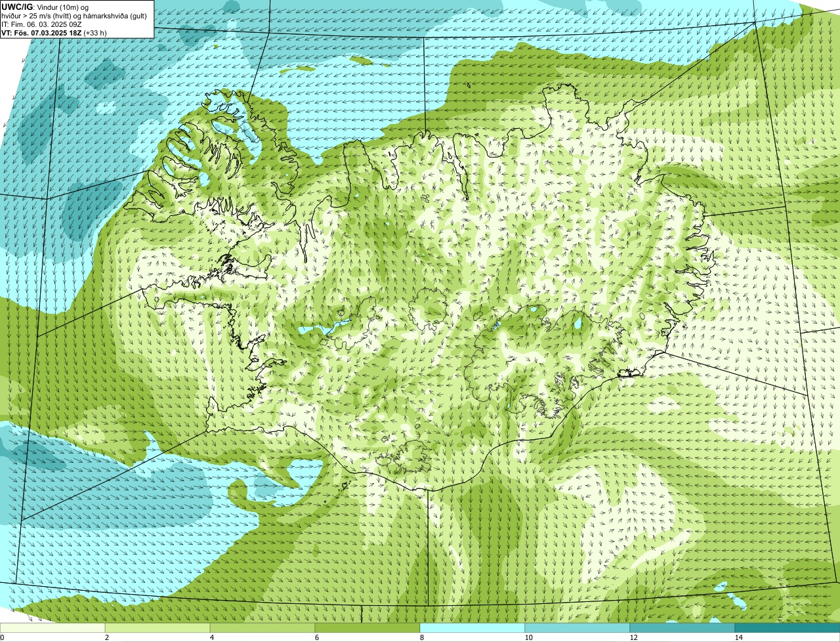Select the 6–8 m/s olive green legend swatch

click(367, 628)
